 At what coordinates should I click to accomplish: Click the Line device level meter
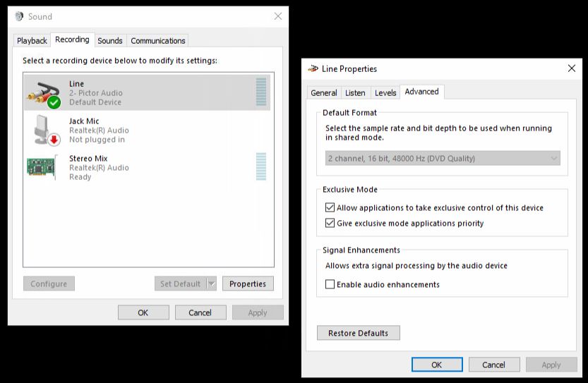click(x=261, y=92)
